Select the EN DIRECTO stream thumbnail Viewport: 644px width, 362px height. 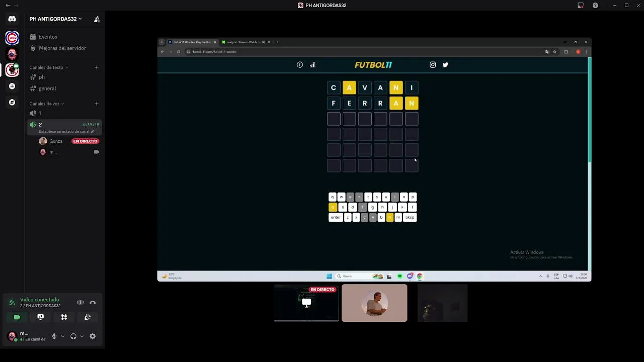tap(306, 303)
